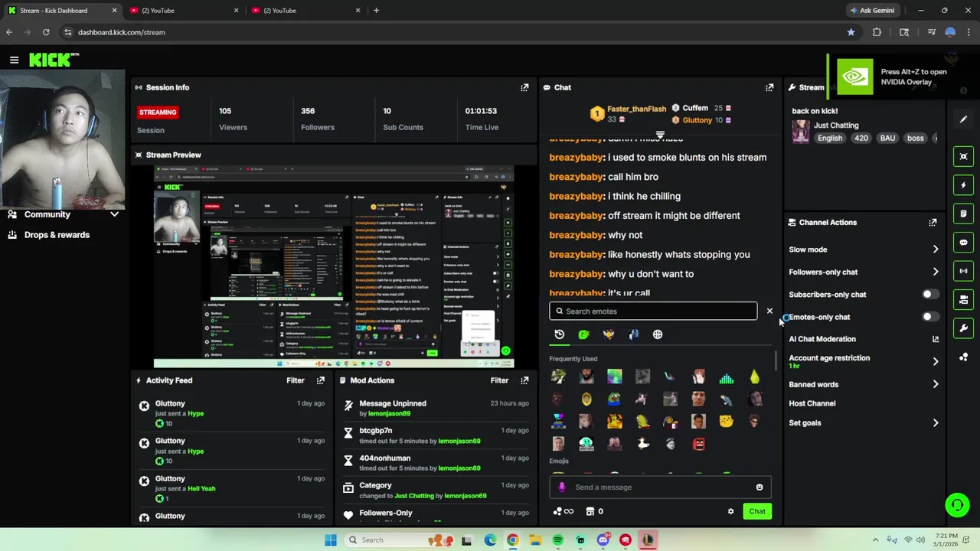Open the green headset support button

[957, 505]
